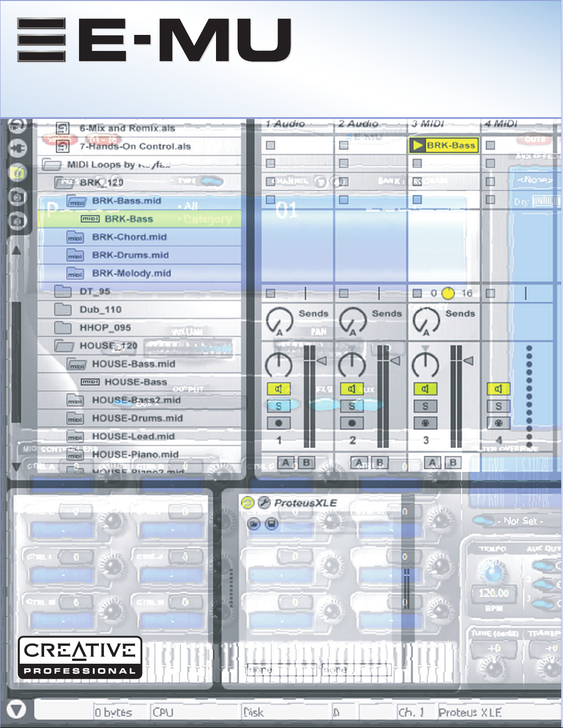Click the folder load-preset icon under ProteusXLE
The image size is (563, 728).
tap(253, 524)
